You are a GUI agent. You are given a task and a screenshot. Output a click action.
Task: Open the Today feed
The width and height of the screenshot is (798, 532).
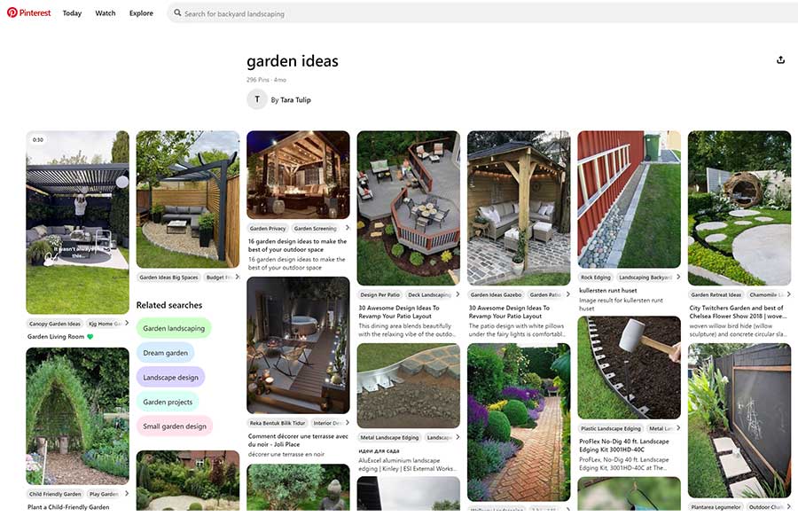[x=71, y=12]
